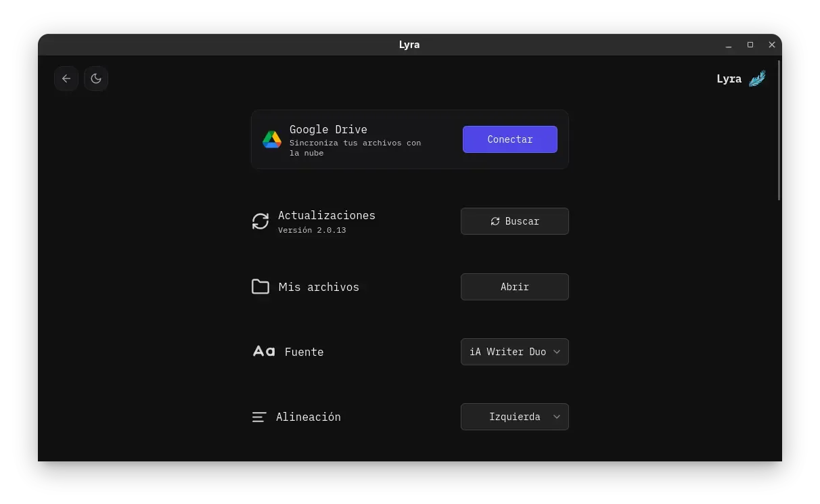Screen dimensions: 820x504
Task: Toggle dark mode with the moon icon
Action: 96,78
